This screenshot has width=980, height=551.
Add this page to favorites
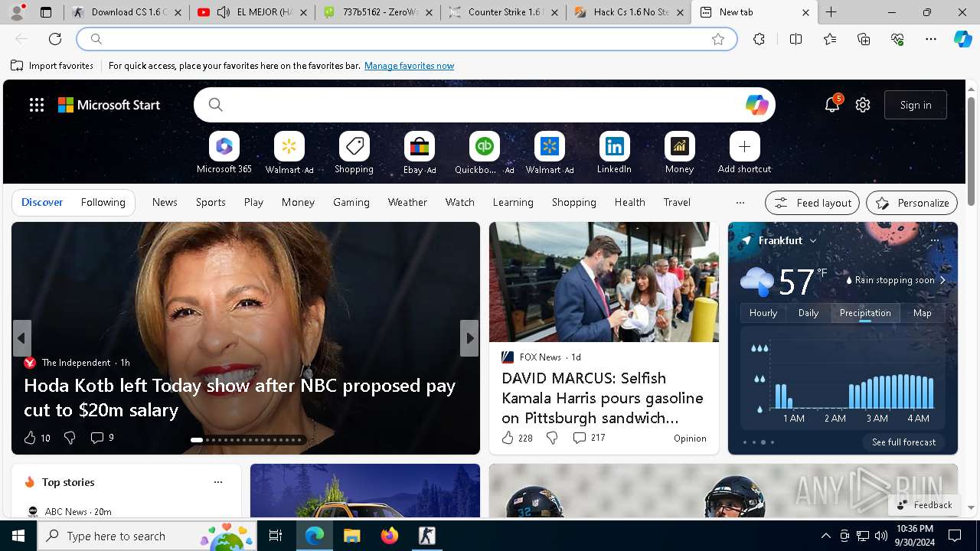pyautogui.click(x=718, y=39)
